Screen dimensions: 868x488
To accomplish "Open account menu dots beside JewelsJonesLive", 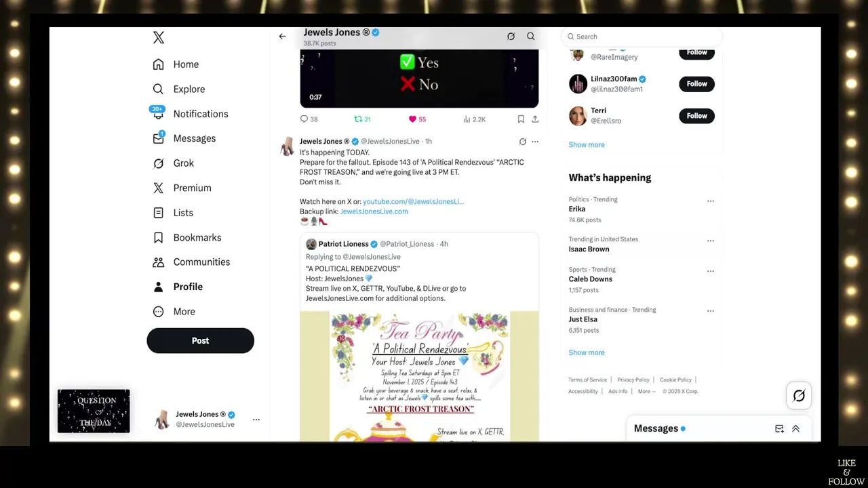I will pyautogui.click(x=256, y=420).
